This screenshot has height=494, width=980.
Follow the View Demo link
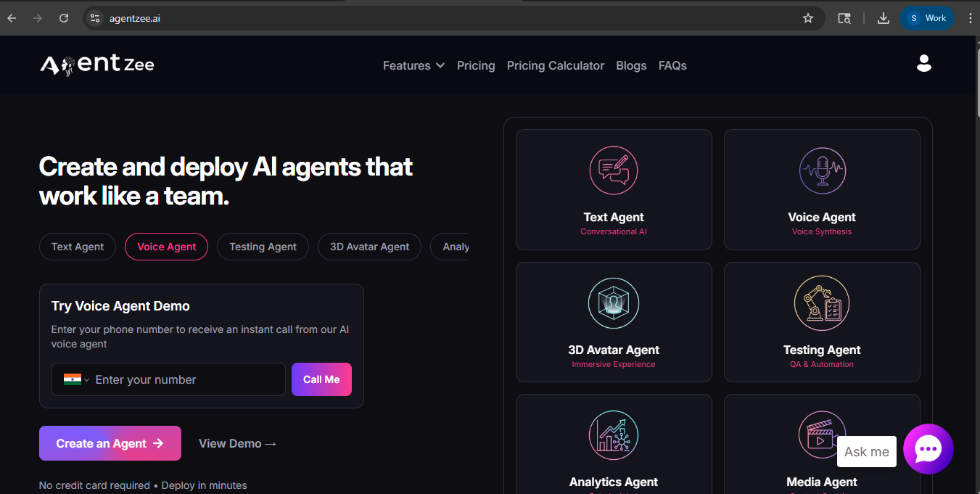(238, 443)
